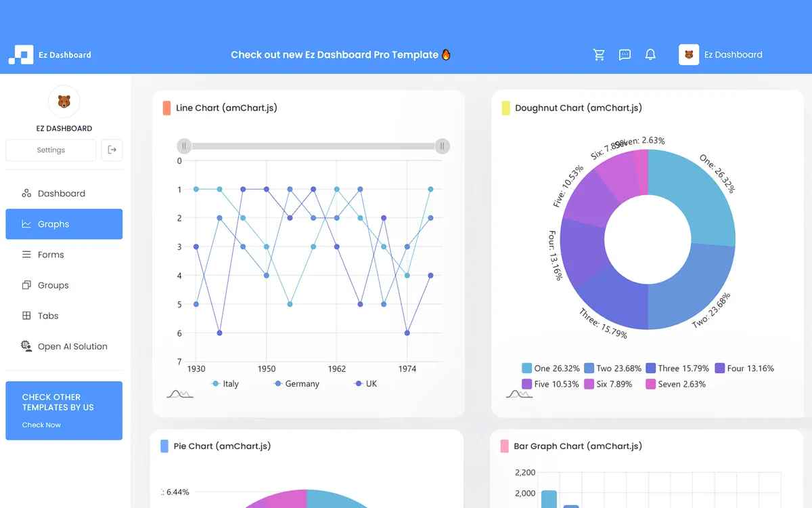The width and height of the screenshot is (812, 508).
Task: Click the bear profile picture in sidebar
Action: tap(64, 102)
